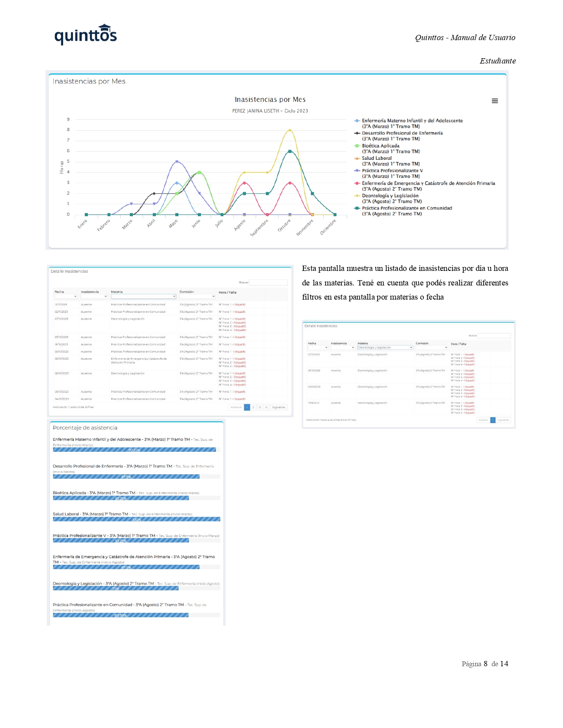Open Inasistencia dropdown in the 4-row filtered table
563x728 pixels.
click(343, 348)
